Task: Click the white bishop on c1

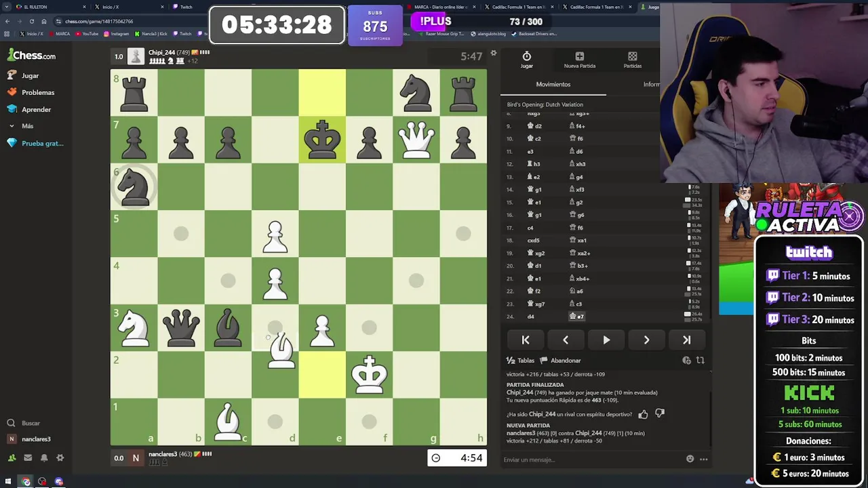Action: [228, 422]
